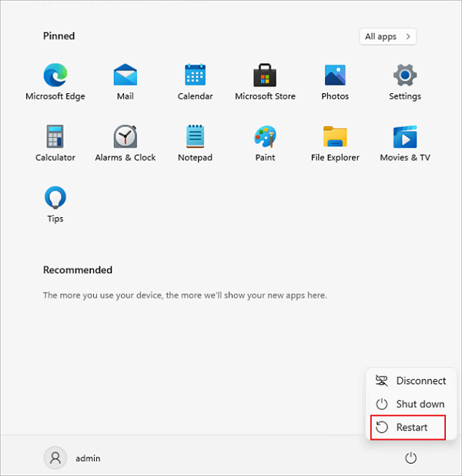Expand the All apps list
Viewport: 462px width, 476px height.
(388, 36)
